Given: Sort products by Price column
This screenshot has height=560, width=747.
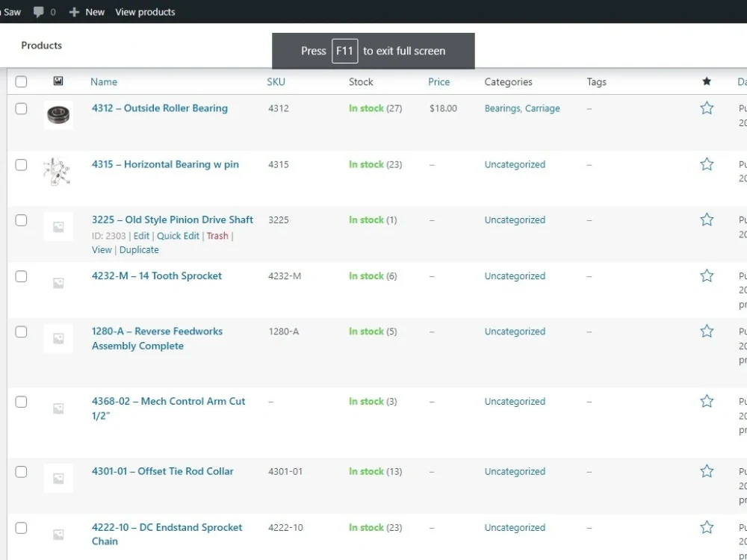Looking at the screenshot, I should 438,82.
